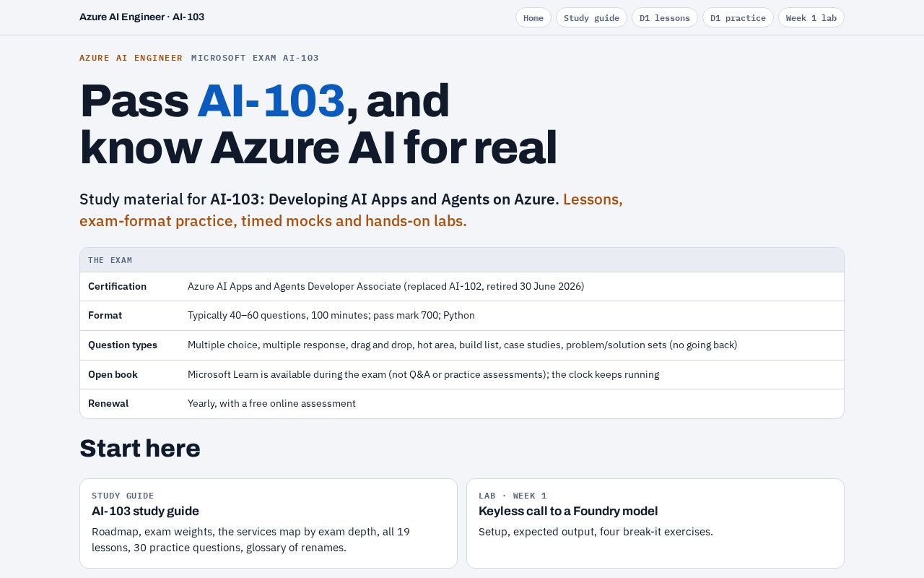The image size is (924, 578).
Task: Click the Renewal row label
Action: tap(108, 403)
